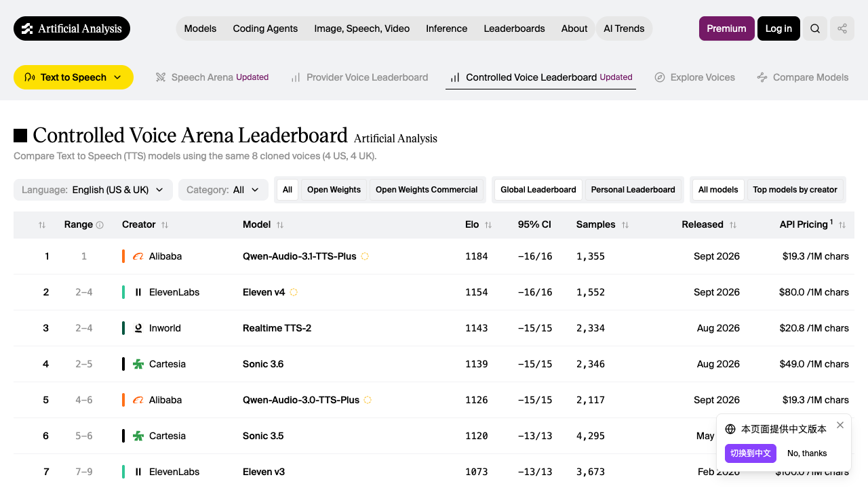Click the purple Chinese switch button
This screenshot has width=868, height=488.
(750, 453)
